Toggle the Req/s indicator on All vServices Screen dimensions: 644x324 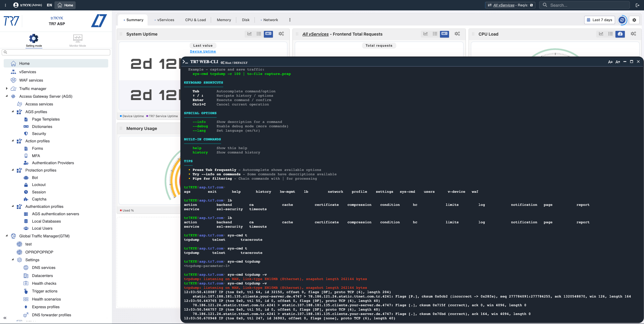531,5
